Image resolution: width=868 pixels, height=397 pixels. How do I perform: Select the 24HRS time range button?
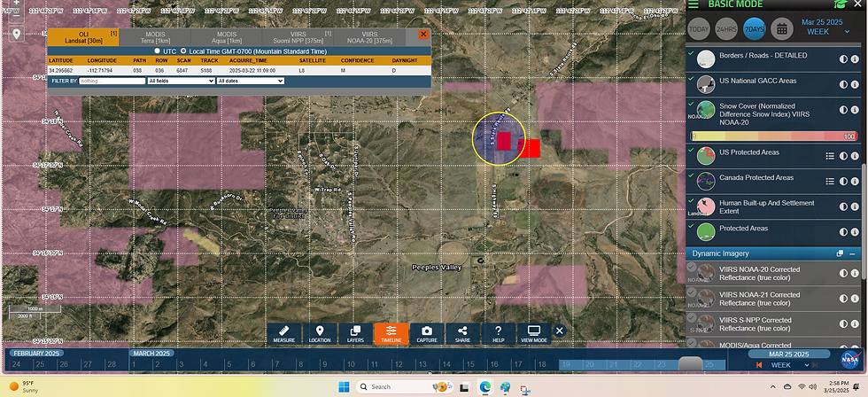tap(726, 29)
